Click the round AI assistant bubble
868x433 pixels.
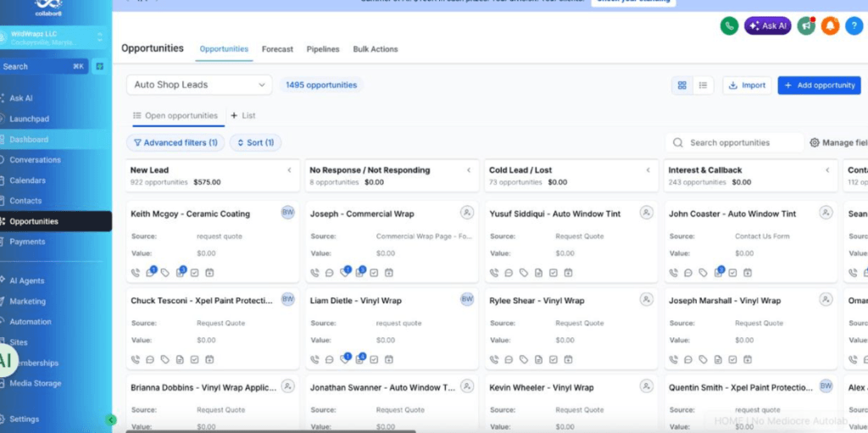click(x=4, y=360)
